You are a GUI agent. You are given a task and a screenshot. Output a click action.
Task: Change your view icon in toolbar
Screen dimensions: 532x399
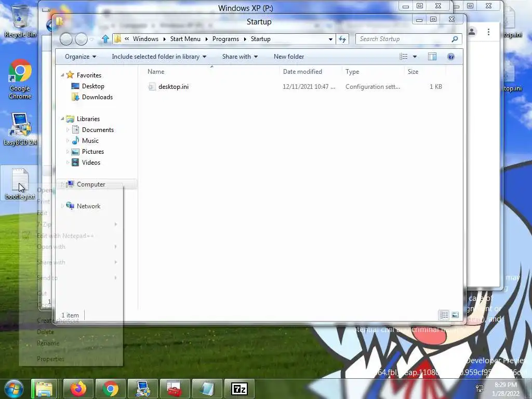(x=403, y=57)
